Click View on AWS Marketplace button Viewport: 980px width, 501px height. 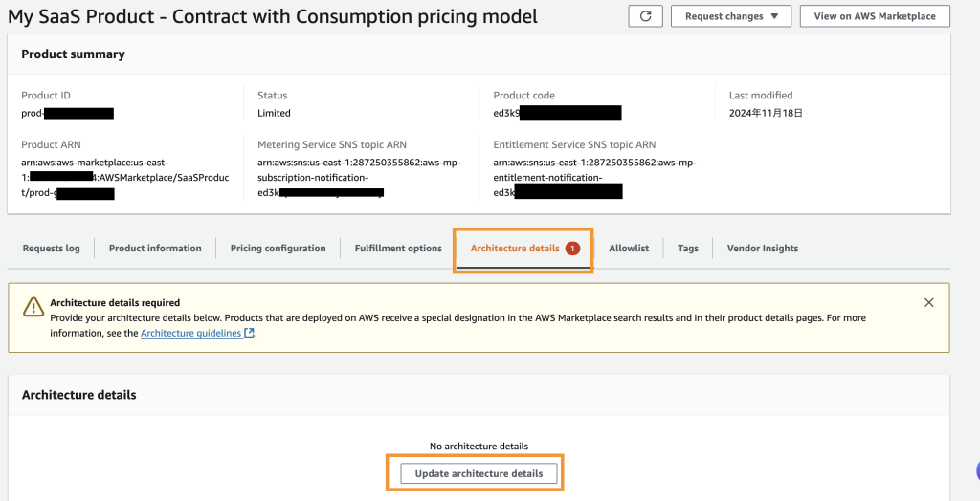point(875,16)
